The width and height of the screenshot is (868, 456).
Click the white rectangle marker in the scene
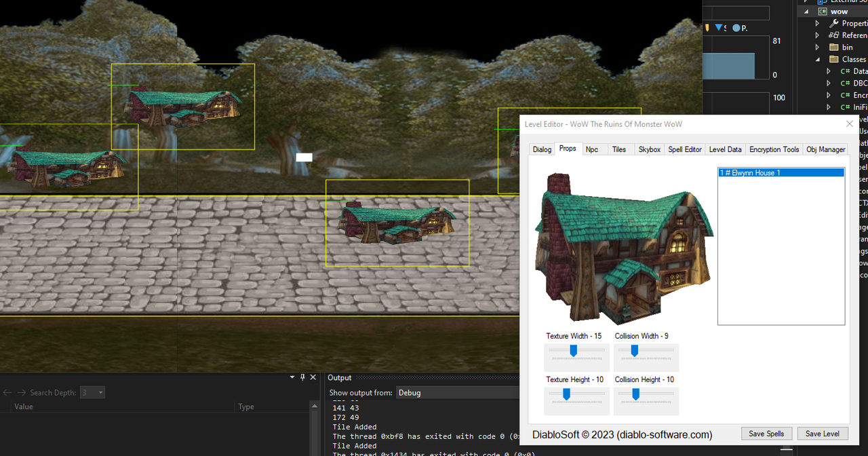304,157
